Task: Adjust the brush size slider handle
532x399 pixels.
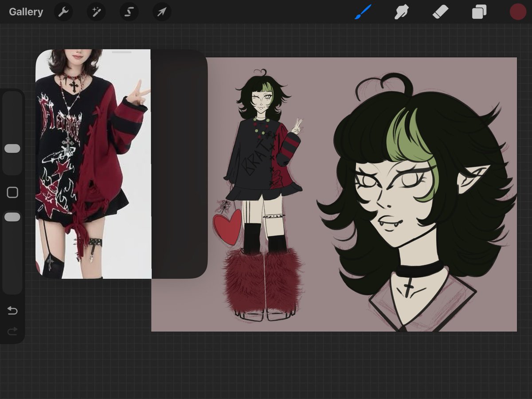Action: tap(12, 149)
